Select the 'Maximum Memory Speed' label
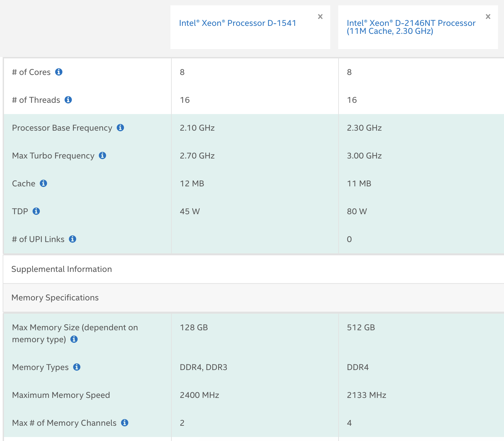Viewport: 504px width, 441px height. [x=61, y=395]
